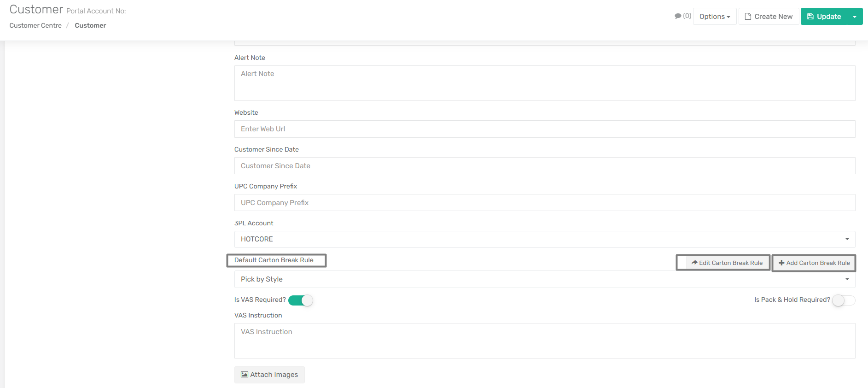Screen dimensions: 868x388
Task: Click the green Update button
Action: click(x=824, y=17)
